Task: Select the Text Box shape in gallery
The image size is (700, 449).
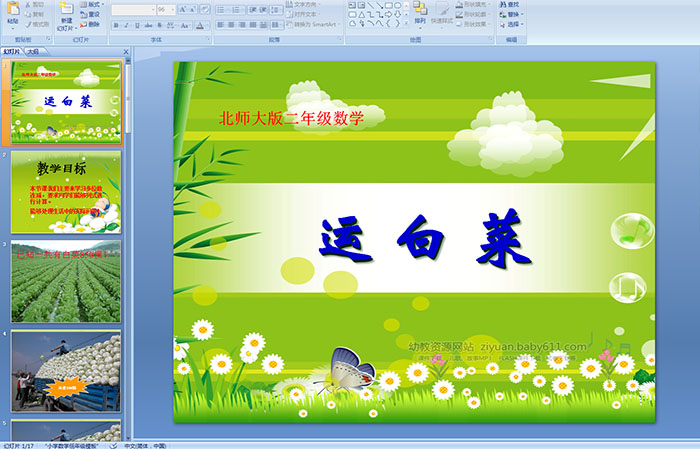Action: pos(353,5)
